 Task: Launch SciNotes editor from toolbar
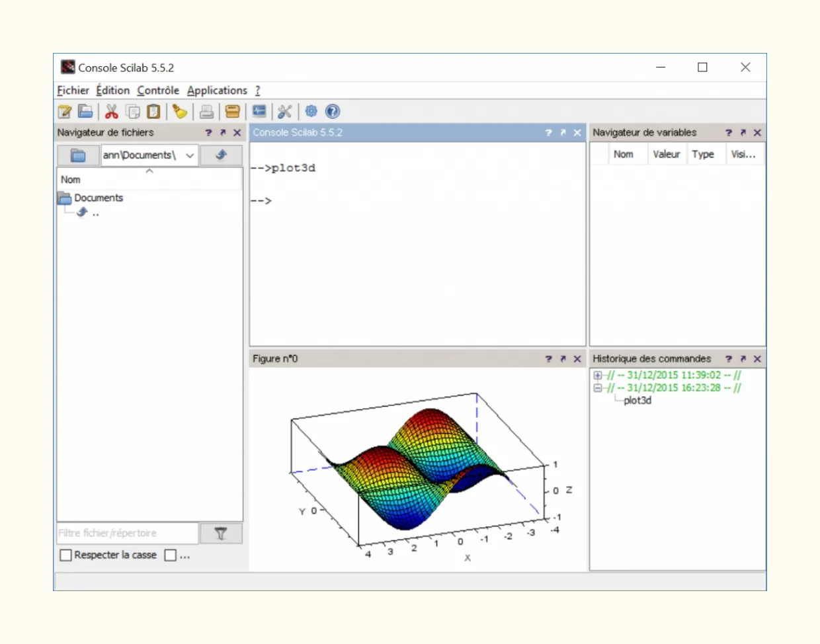click(x=65, y=112)
